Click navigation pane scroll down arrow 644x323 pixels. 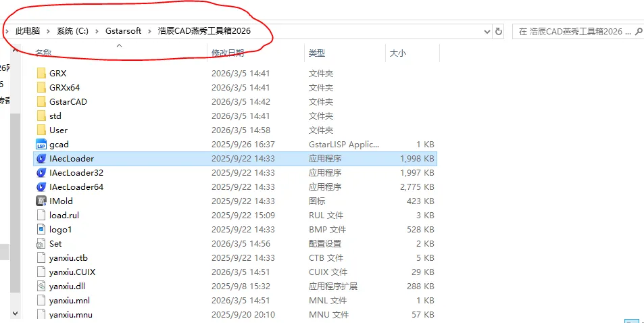[x=15, y=313]
